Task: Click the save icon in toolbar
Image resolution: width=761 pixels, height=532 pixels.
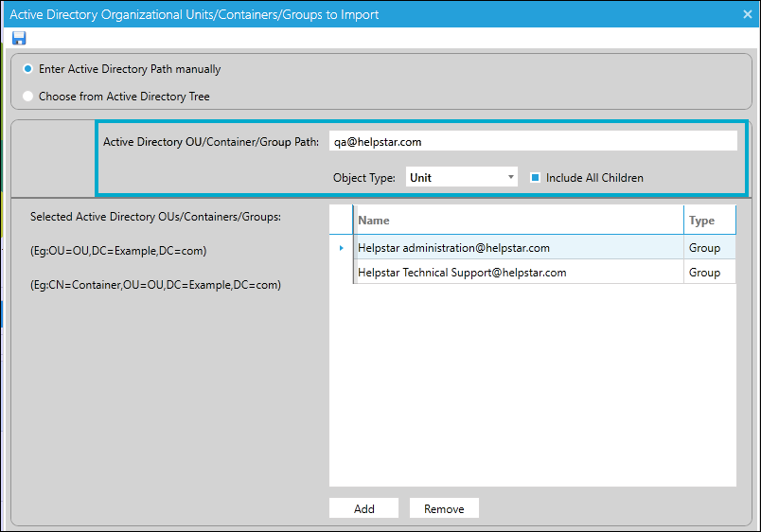Action: pyautogui.click(x=19, y=38)
